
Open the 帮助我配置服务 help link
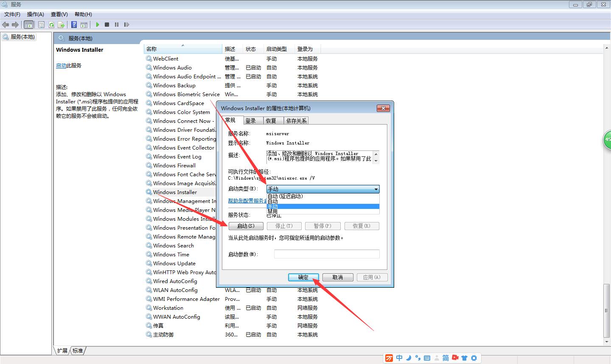pos(248,201)
